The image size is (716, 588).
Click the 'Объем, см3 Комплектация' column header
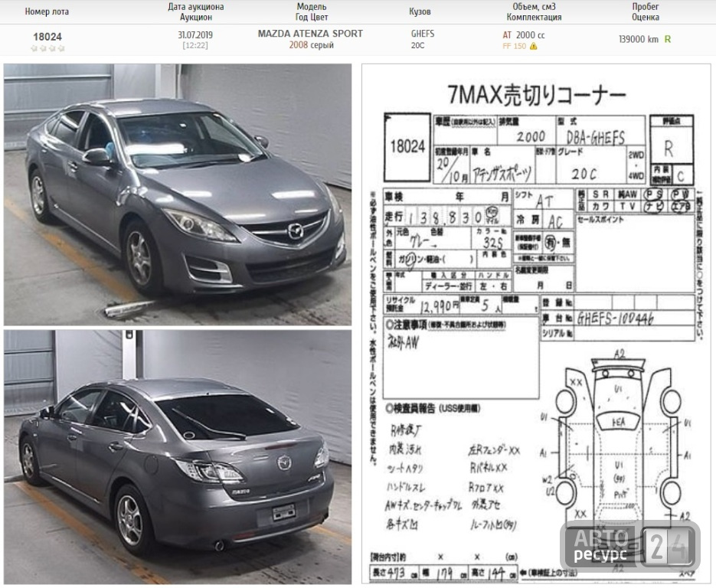click(534, 12)
